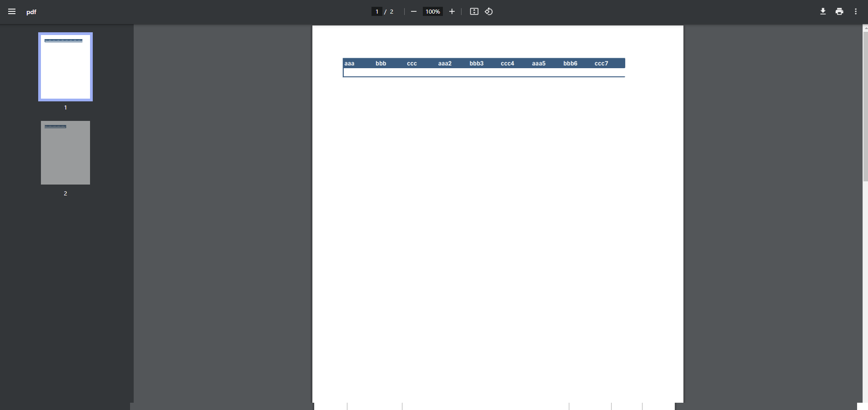The width and height of the screenshot is (868, 410).
Task: Rotate the document counterclockwise
Action: [x=489, y=11]
